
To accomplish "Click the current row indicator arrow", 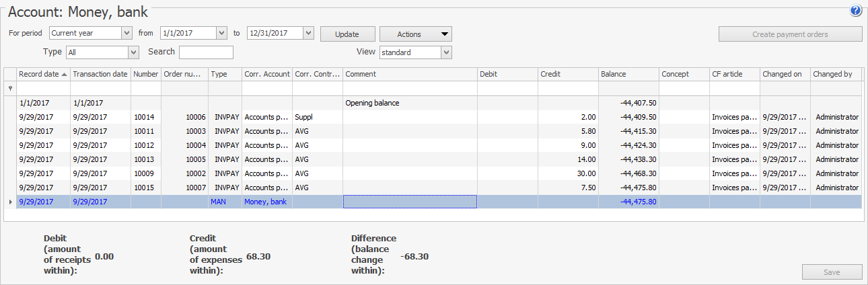I will click(9, 202).
